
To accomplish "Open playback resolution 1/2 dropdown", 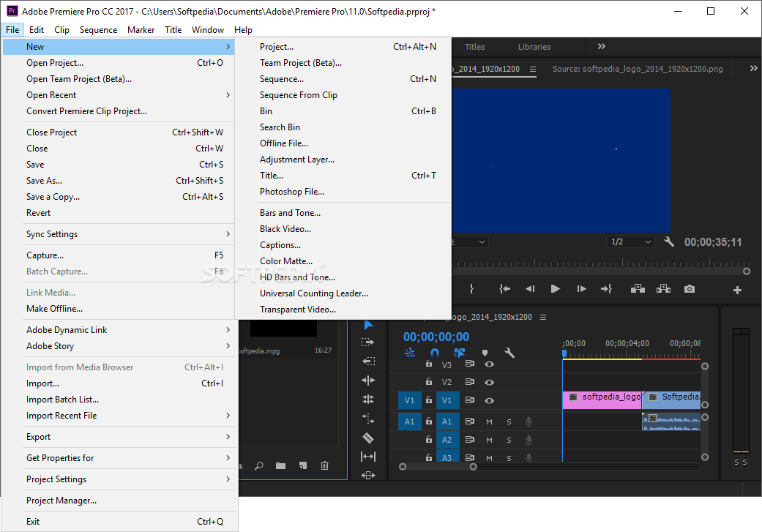I will pos(630,242).
